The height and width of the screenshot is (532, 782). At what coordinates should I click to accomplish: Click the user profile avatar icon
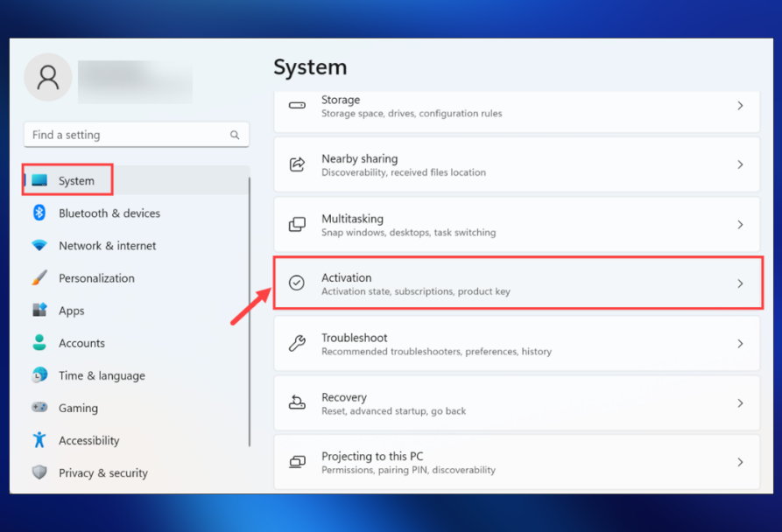tap(48, 78)
